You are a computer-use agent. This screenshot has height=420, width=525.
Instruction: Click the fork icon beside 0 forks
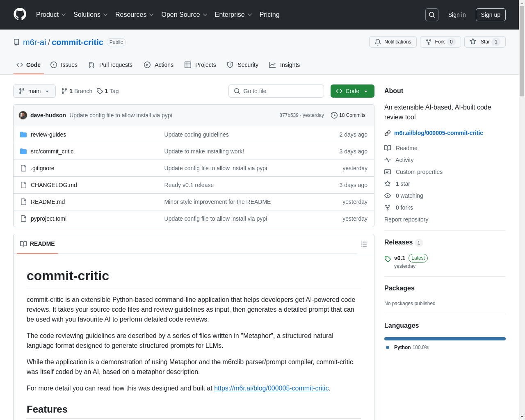point(388,208)
